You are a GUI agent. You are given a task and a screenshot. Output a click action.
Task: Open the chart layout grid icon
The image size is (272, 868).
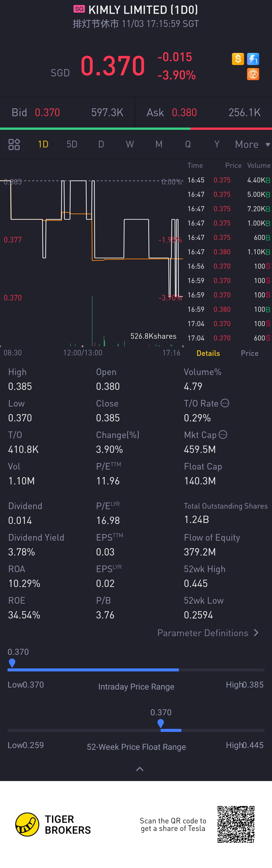tap(14, 145)
